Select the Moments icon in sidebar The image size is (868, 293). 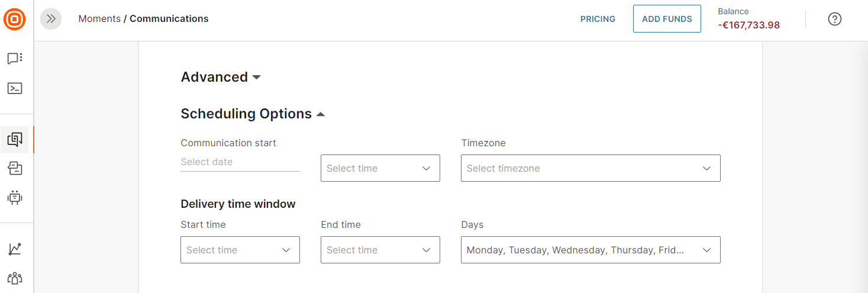pos(15,140)
